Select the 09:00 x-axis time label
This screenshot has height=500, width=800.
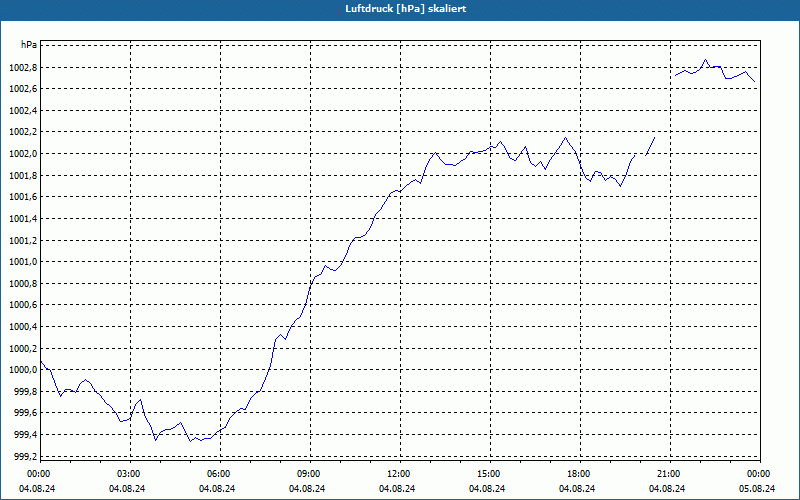308,474
